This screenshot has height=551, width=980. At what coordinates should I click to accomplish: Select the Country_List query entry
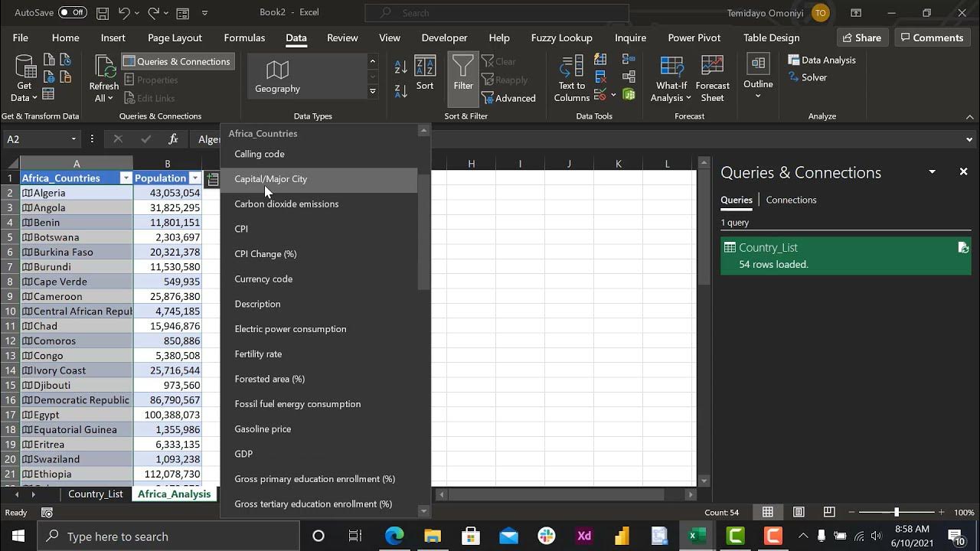(845, 256)
